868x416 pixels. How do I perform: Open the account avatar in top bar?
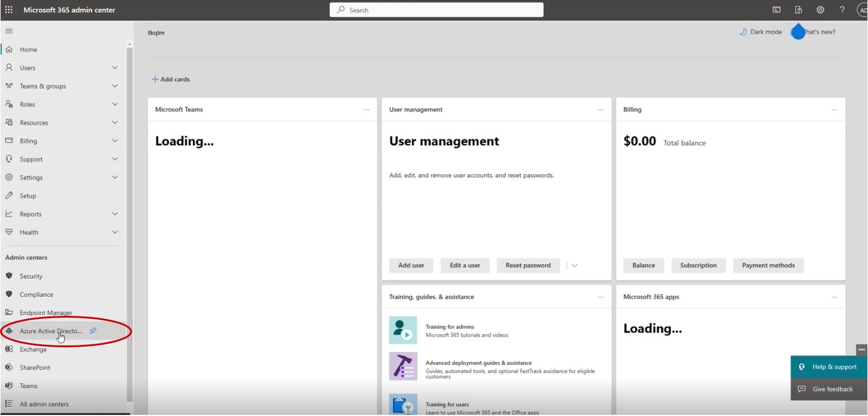point(863,10)
